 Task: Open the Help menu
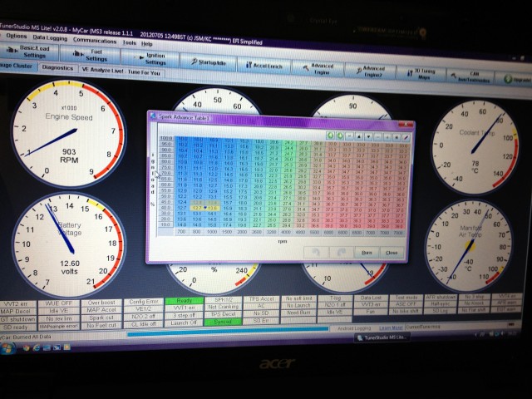coord(146,43)
